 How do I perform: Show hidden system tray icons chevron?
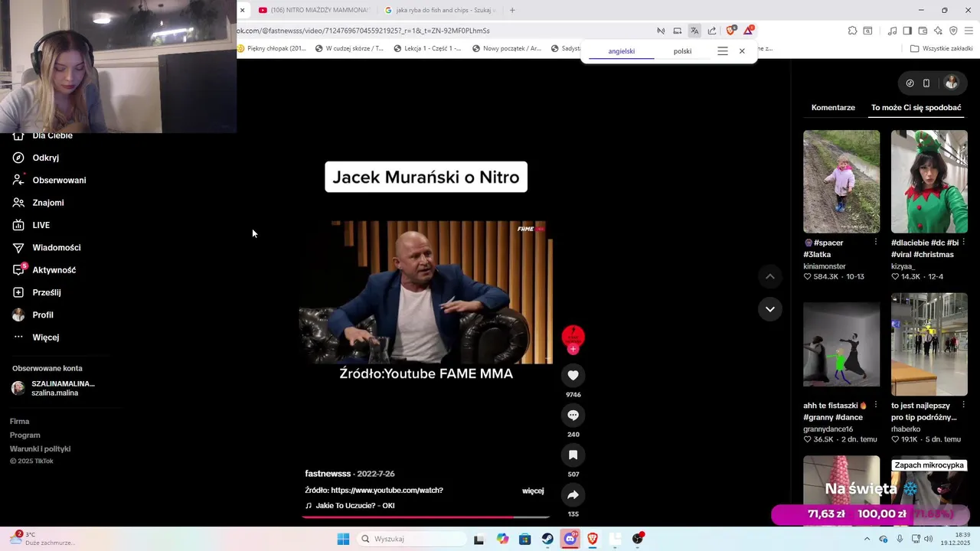pos(867,539)
